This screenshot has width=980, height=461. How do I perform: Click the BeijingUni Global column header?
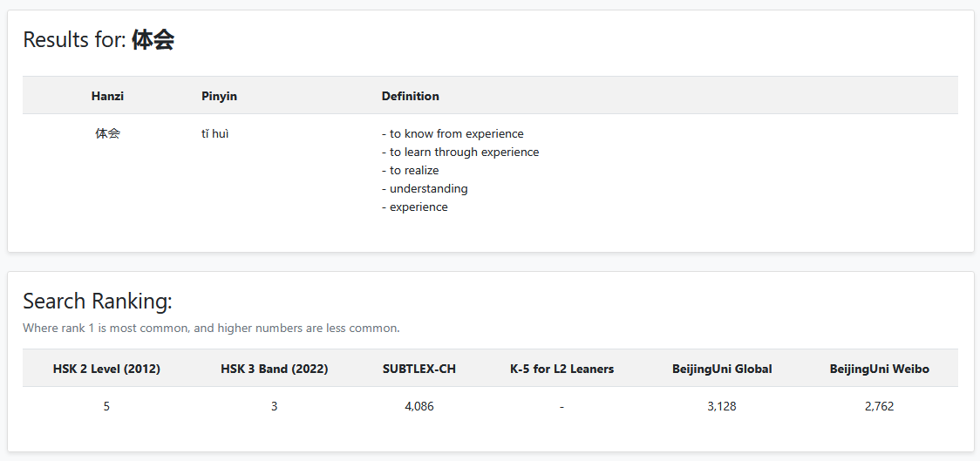tap(722, 369)
